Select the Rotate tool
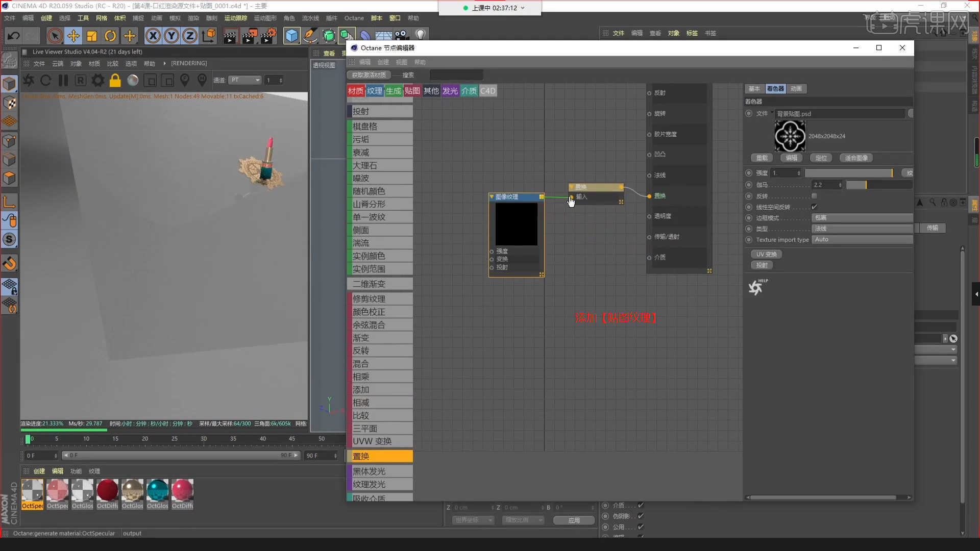 110,36
